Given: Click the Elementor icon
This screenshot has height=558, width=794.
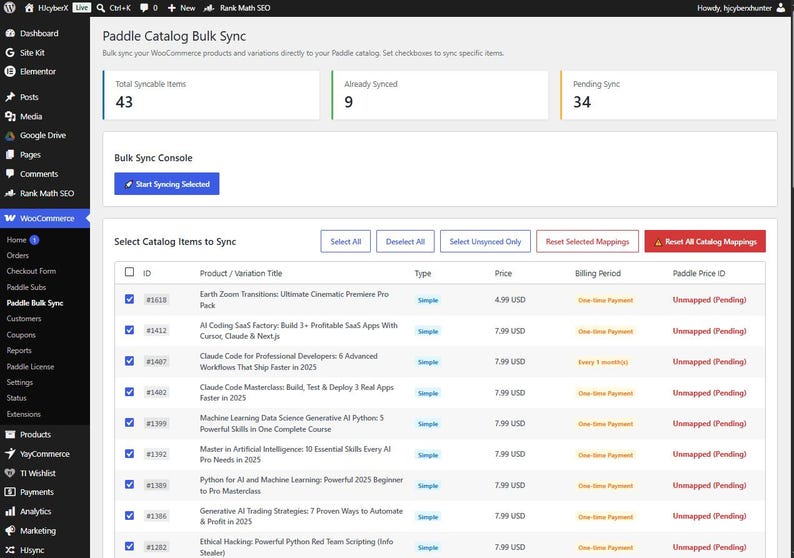Looking at the screenshot, I should point(10,71).
